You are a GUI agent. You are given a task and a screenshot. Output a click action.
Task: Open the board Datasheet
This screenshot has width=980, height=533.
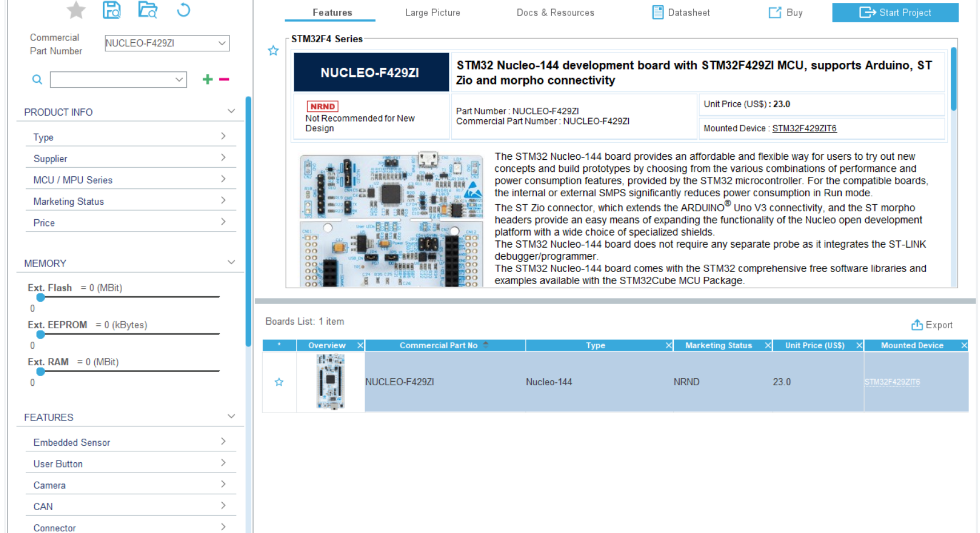681,13
